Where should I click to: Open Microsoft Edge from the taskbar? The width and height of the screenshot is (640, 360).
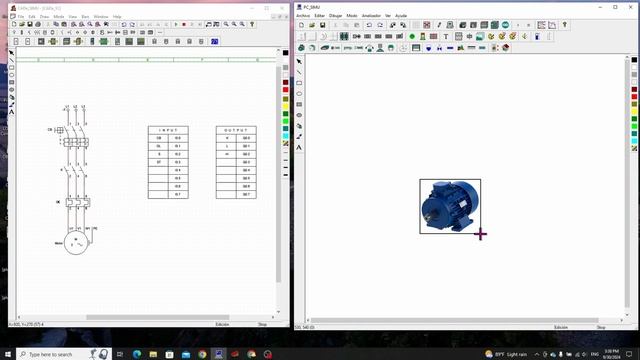pos(137,354)
